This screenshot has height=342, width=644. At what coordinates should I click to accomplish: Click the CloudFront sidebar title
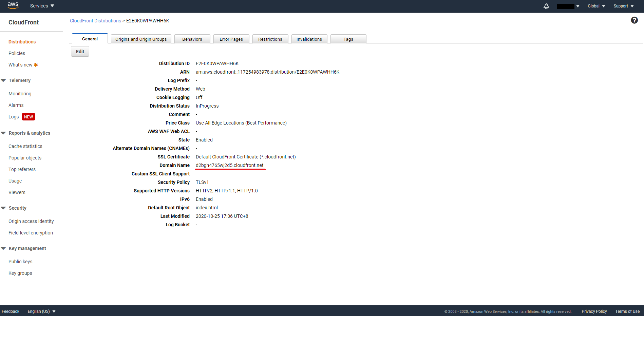(23, 22)
